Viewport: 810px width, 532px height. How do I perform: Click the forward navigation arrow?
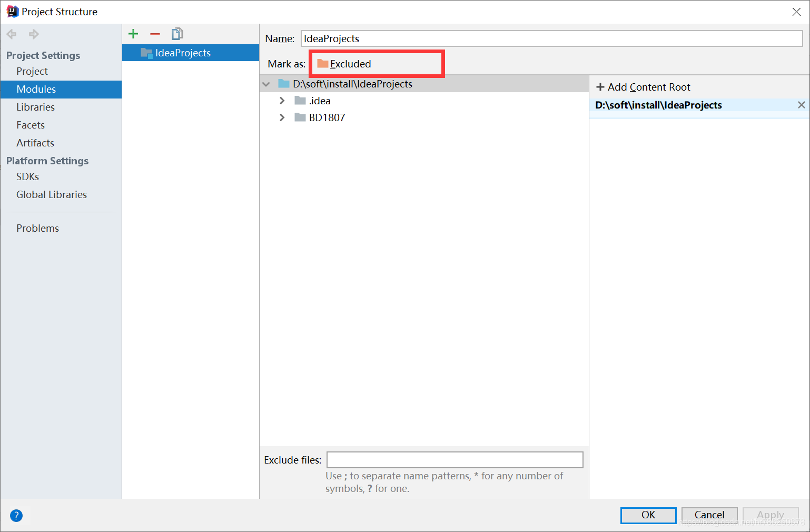click(34, 34)
